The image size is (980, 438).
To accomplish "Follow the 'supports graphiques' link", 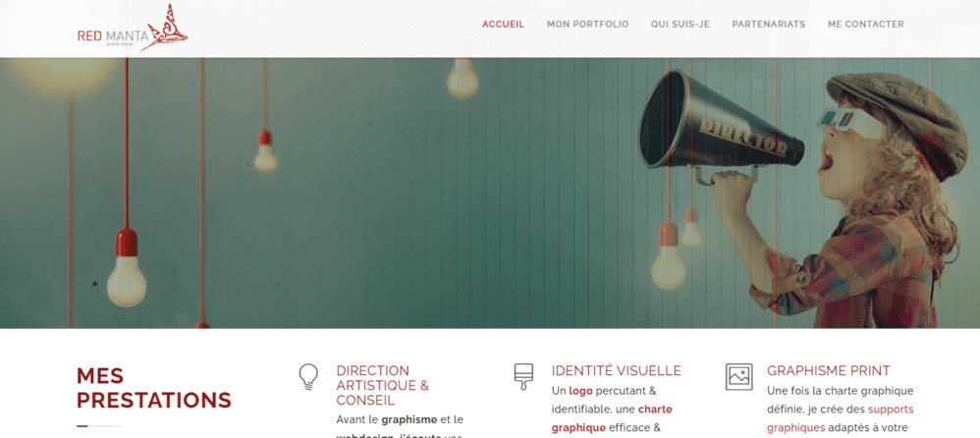I will pos(840,418).
